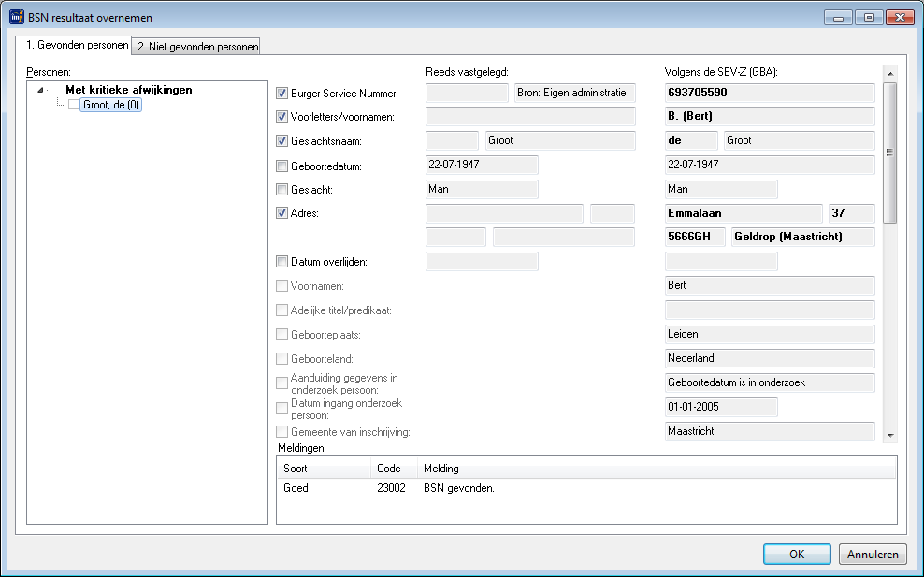This screenshot has width=924, height=577.
Task: Click the 'Adelijke titel/predikaat' checkbox
Action: [282, 310]
